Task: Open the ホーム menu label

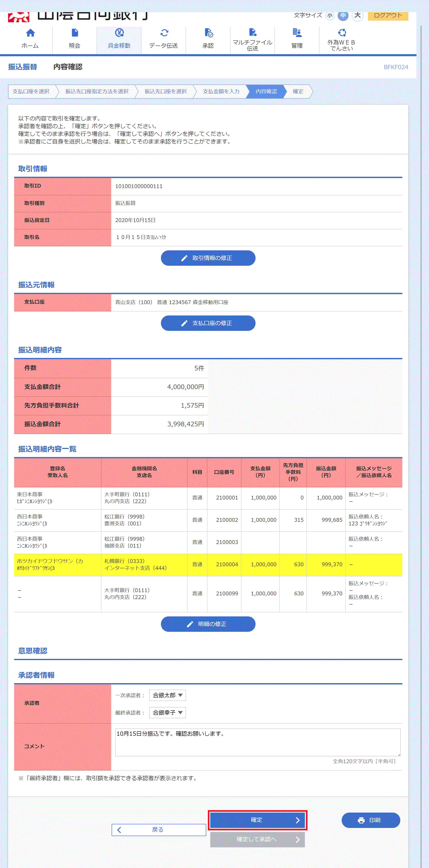Action: (x=30, y=46)
